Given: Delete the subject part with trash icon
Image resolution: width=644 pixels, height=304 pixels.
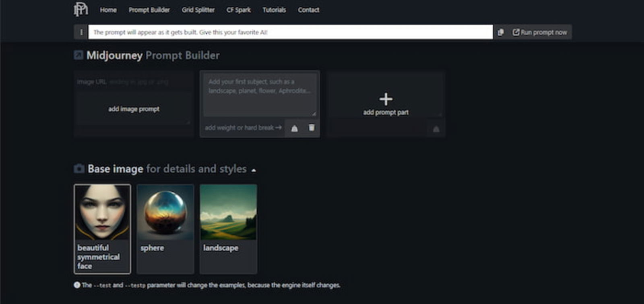Looking at the screenshot, I should [x=312, y=128].
